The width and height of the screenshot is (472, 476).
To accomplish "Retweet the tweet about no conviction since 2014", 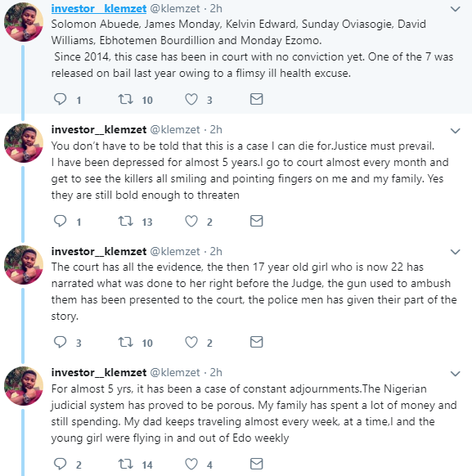I will [125, 99].
